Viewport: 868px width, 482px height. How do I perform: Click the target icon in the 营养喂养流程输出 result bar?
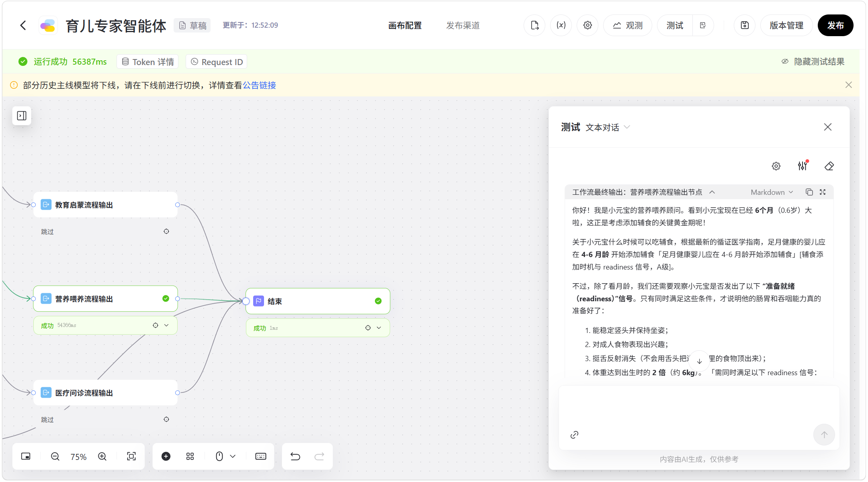156,325
